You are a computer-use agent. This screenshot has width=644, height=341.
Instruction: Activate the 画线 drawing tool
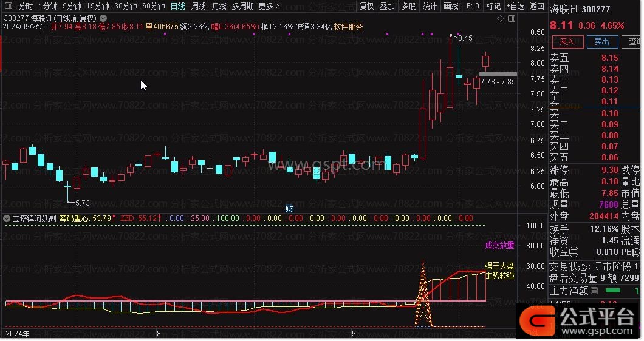click(451, 6)
